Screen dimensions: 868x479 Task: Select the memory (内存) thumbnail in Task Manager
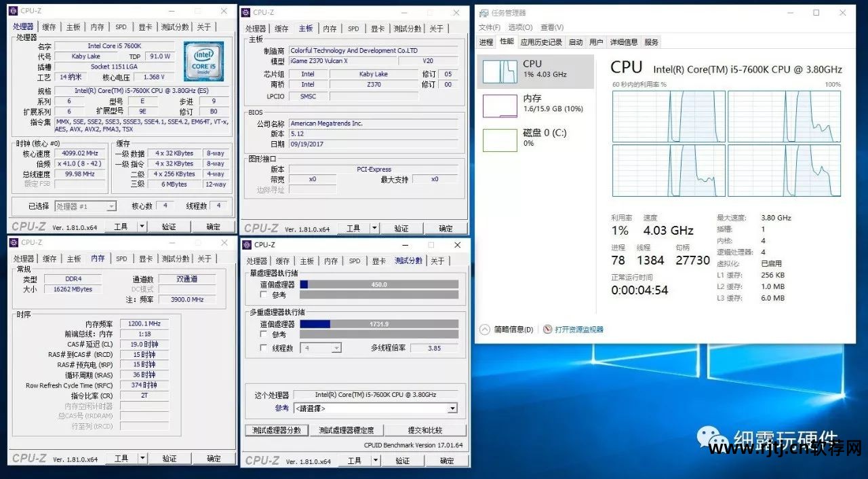tap(500, 106)
